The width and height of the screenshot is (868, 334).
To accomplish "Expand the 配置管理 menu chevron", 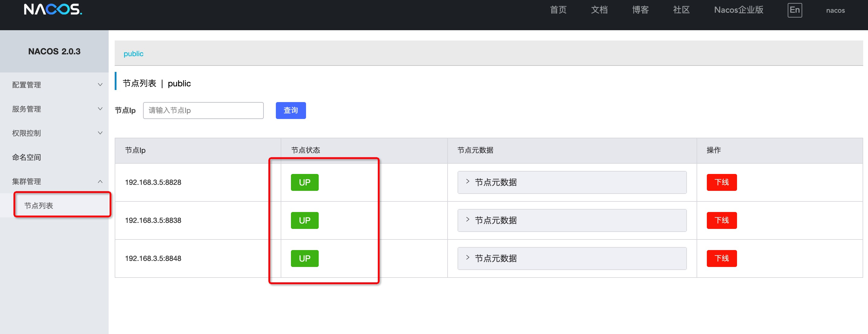I will pos(100,85).
